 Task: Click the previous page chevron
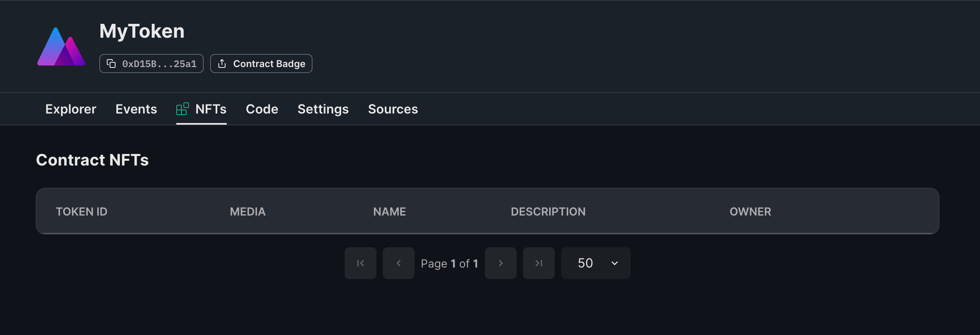coord(398,263)
